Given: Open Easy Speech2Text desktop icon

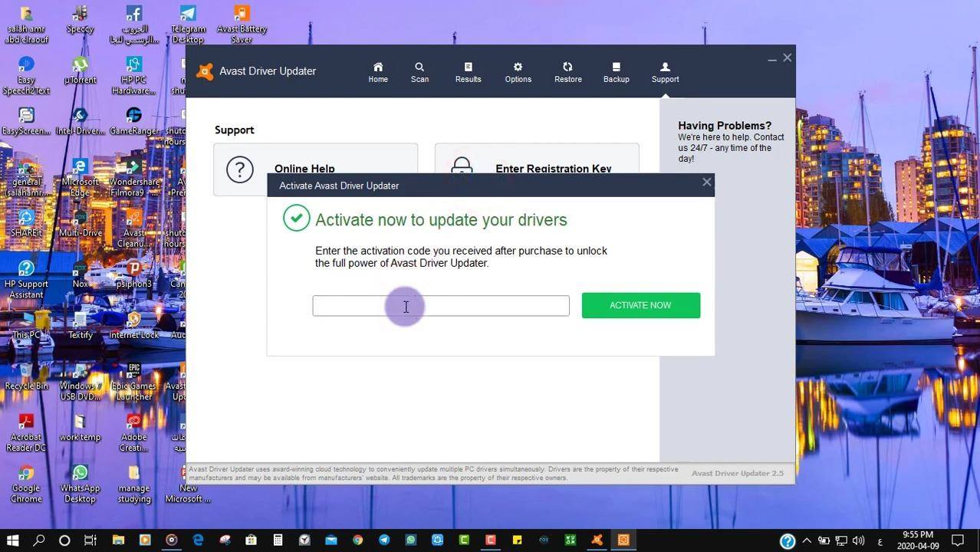Looking at the screenshot, I should pyautogui.click(x=26, y=75).
